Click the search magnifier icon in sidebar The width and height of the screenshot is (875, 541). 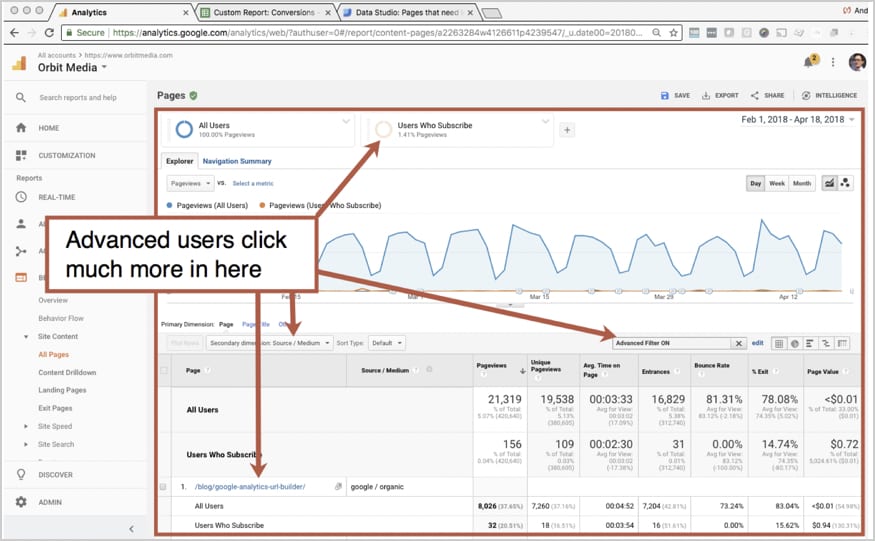coord(21,97)
